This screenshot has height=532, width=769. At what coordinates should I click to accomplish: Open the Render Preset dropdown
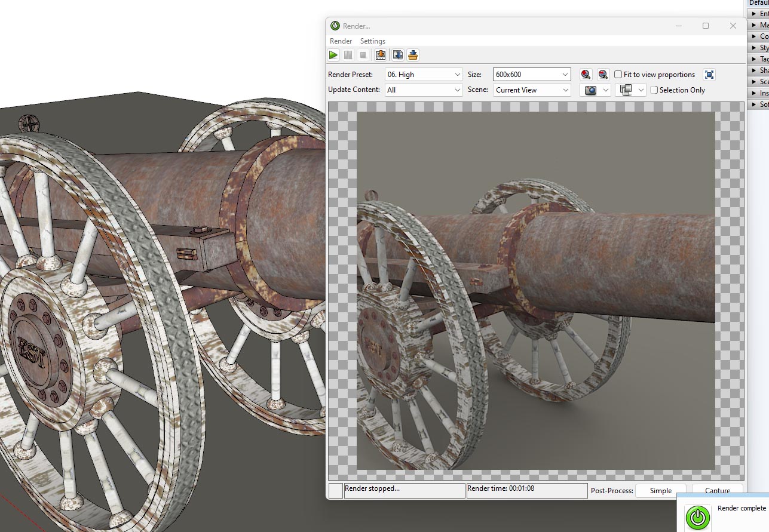(424, 75)
